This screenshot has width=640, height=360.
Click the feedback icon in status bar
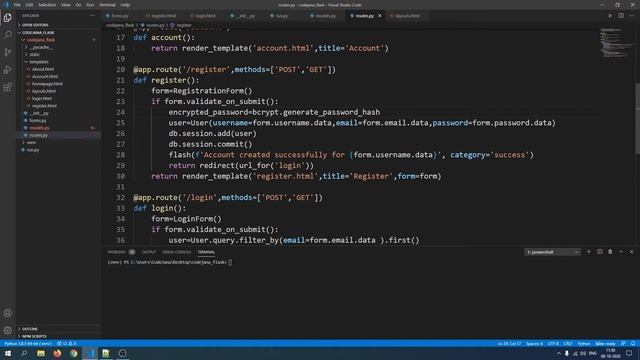[623, 344]
